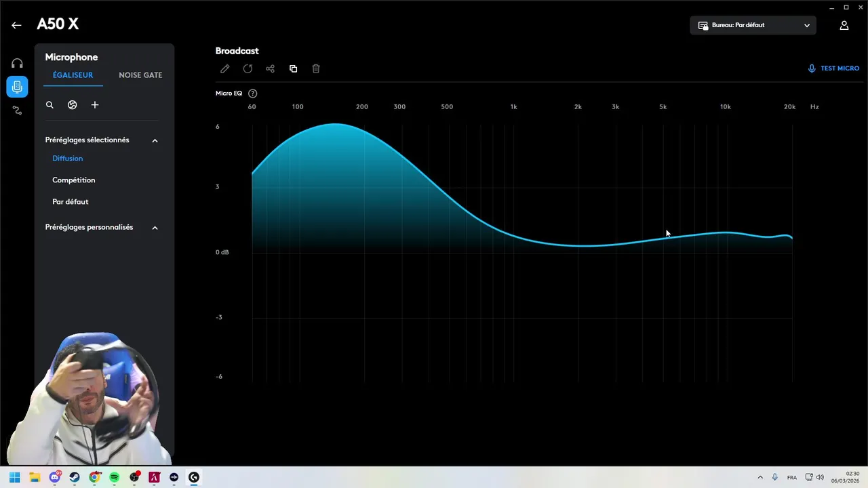Open Spotify from the taskbar

pyautogui.click(x=115, y=477)
